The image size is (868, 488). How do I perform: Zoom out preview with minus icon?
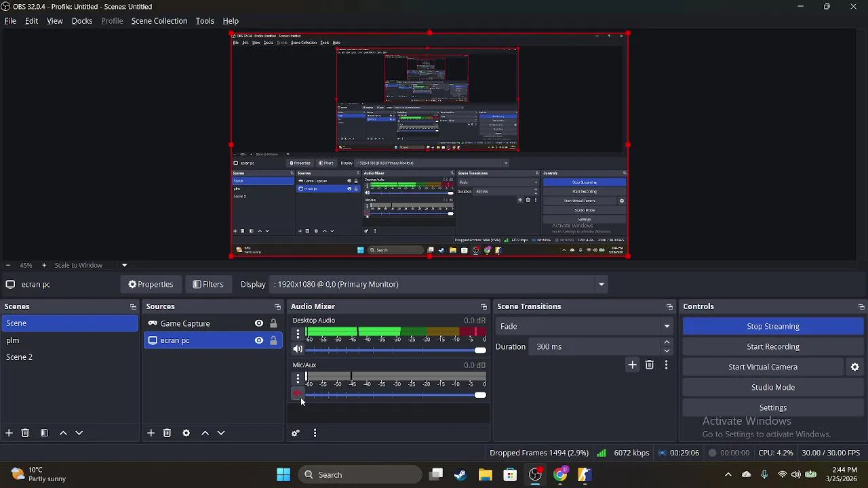pyautogui.click(x=7, y=266)
